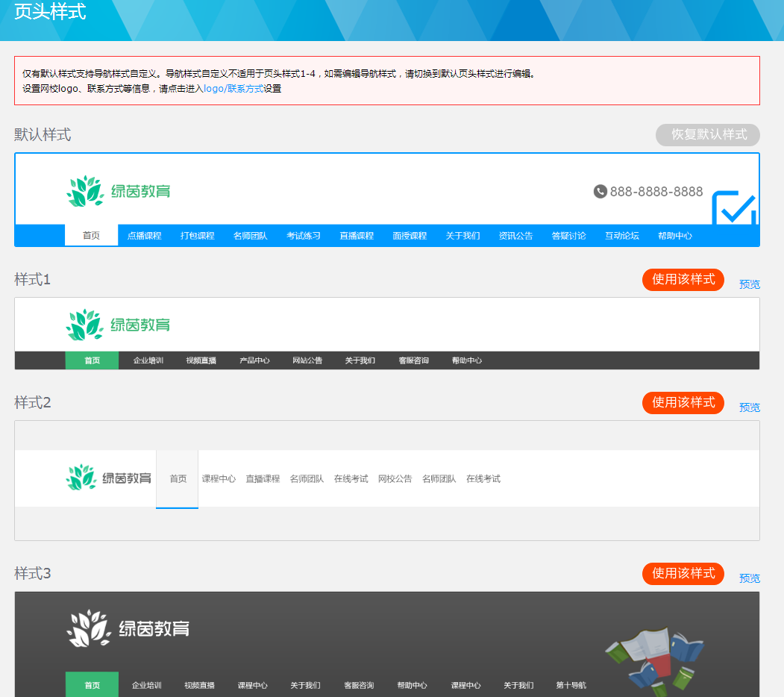
Task: Click the white leaf logo in 样式3
Action: [88, 628]
